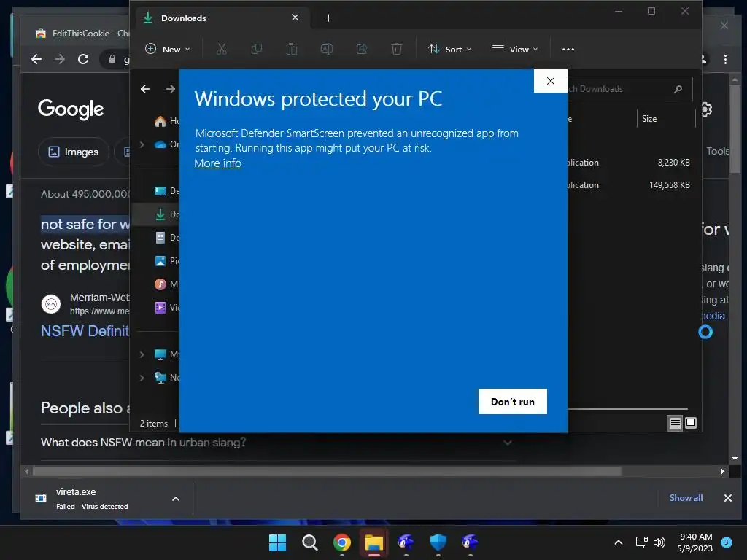Open the See more ellipsis menu in Explorer
Viewport: 747px width, 560px height.
[x=568, y=49]
